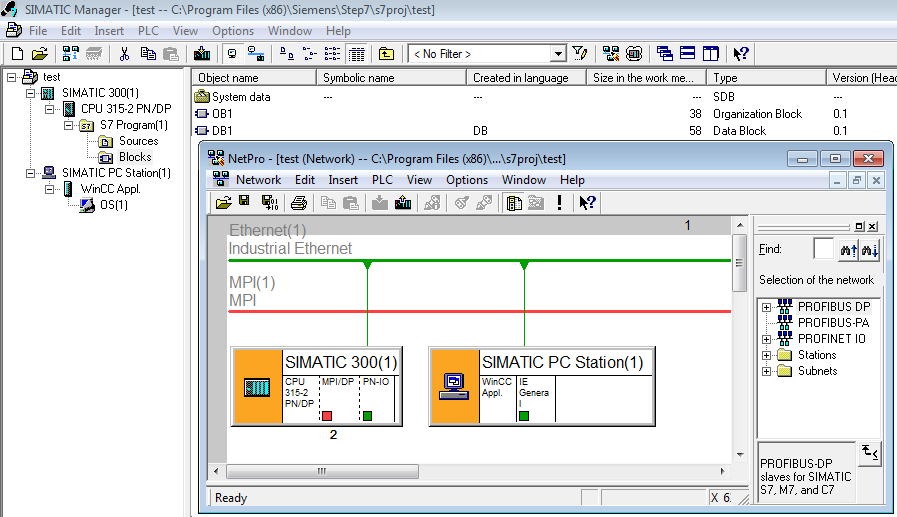Click the Check Consistency exclamation icon
This screenshot has height=517, width=897.
point(559,202)
